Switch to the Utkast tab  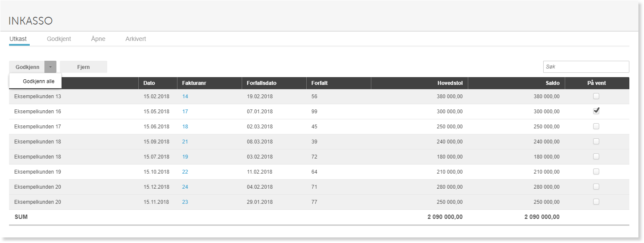pos(18,39)
